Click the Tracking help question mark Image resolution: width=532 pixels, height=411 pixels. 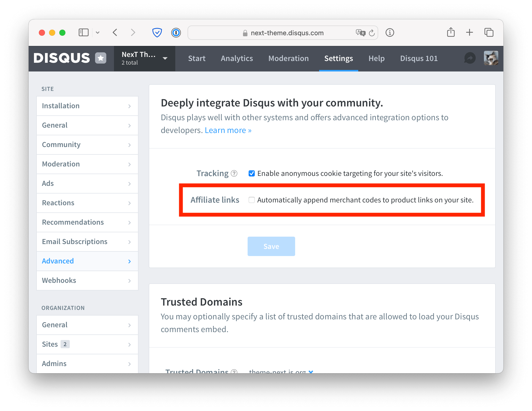coord(233,173)
